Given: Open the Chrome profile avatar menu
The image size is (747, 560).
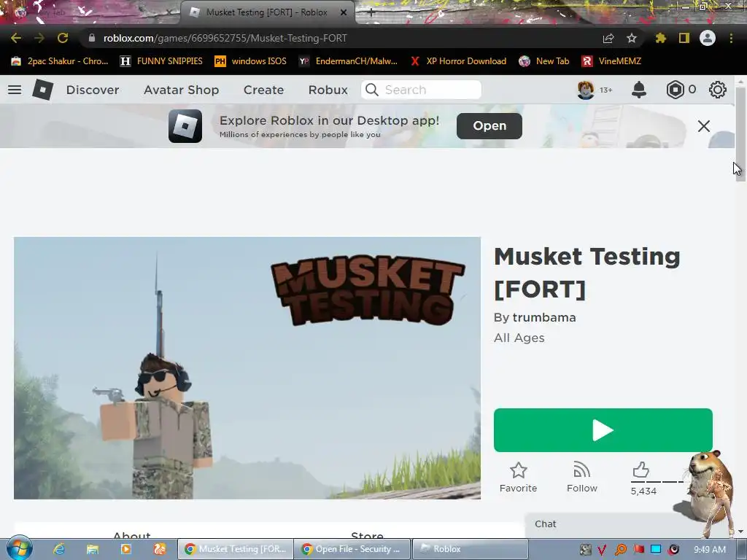Looking at the screenshot, I should [x=708, y=38].
